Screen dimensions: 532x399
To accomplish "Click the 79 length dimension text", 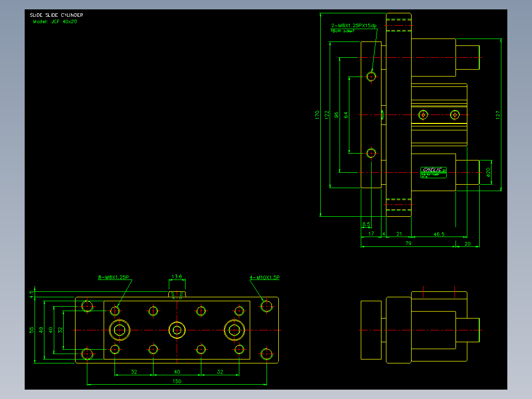I will pos(408,243).
